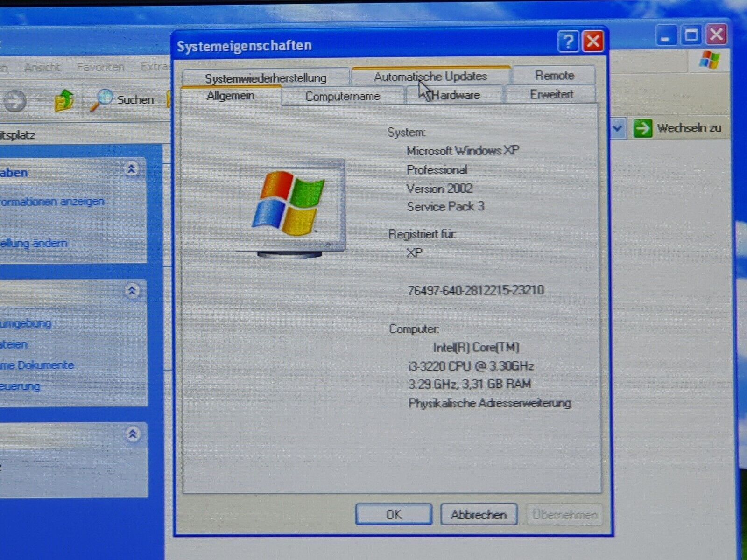Click the folder Up arrow icon
The image size is (747, 560).
click(x=64, y=100)
